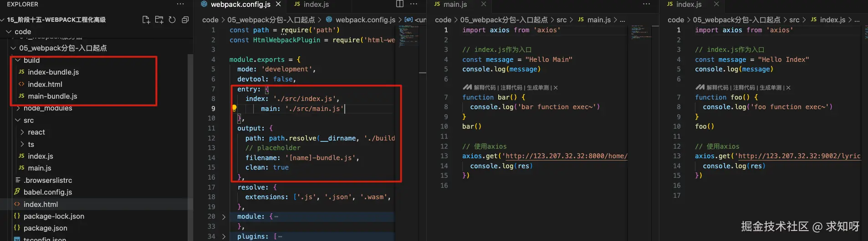Image resolution: width=868 pixels, height=241 pixels.
Task: Click "Hello Index" string in index.js
Action: coord(783,60)
